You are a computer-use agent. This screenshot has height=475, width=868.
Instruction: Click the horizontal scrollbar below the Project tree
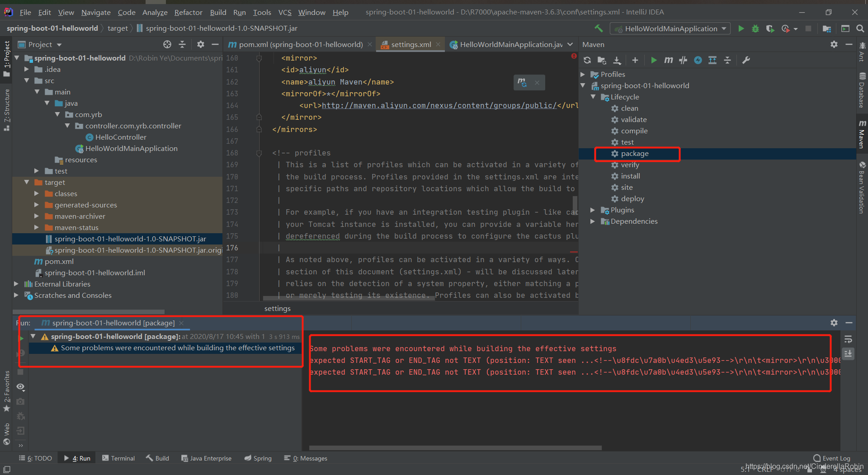89,311
